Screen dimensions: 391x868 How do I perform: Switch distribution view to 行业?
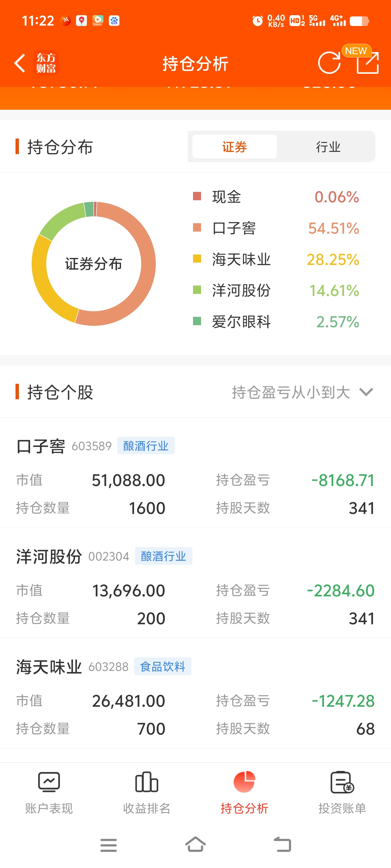(328, 147)
